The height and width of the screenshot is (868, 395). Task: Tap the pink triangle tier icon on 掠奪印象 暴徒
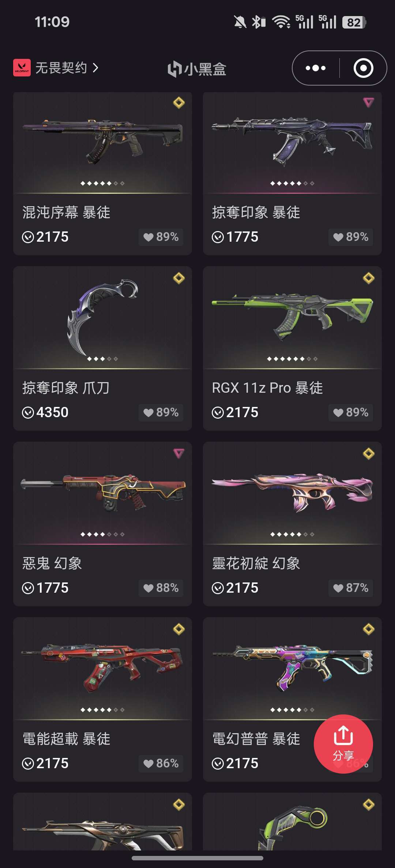369,102
